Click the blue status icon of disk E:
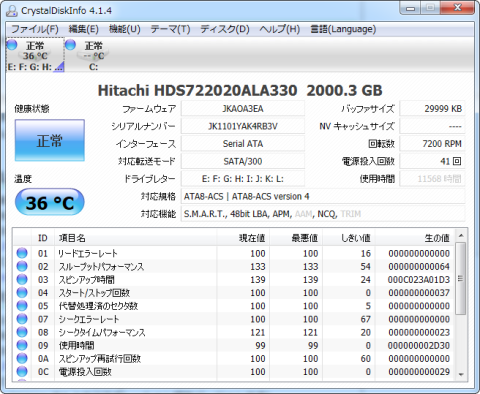 tap(12, 45)
